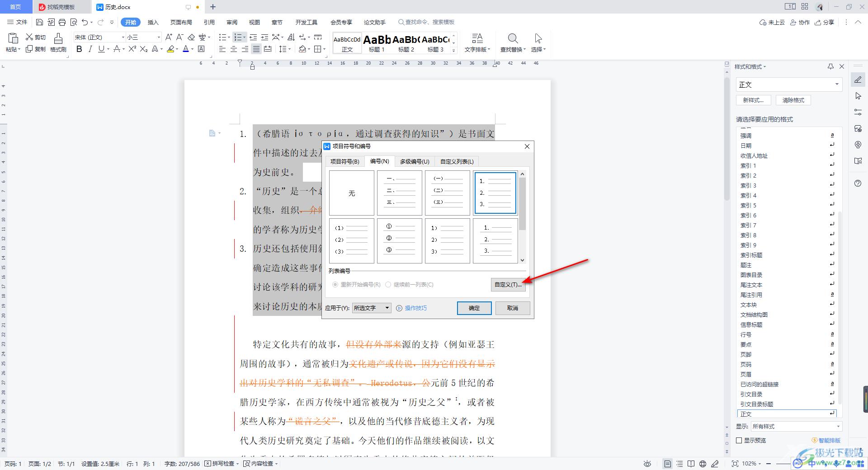The width and height of the screenshot is (868, 470).
Task: Apply Subscript formatting
Action: 144,49
